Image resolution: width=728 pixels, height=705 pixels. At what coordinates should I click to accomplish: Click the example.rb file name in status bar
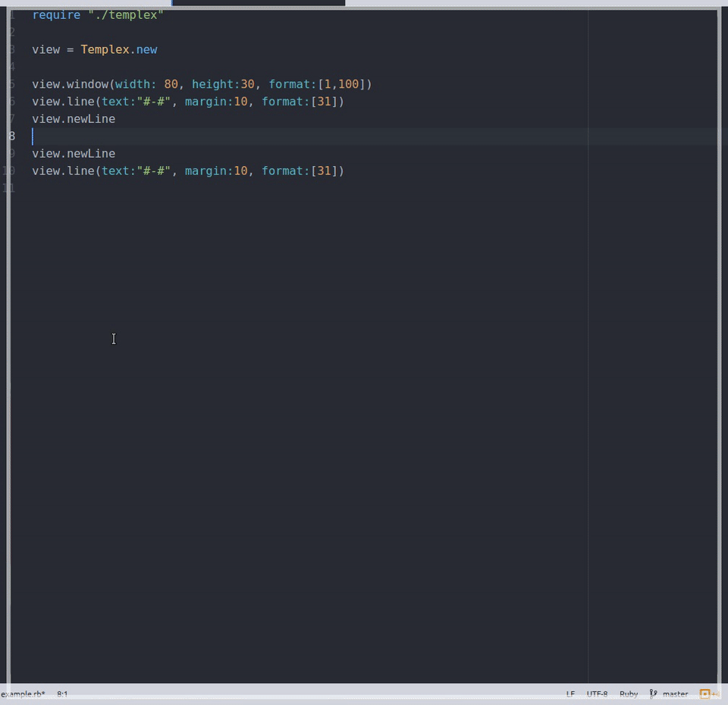pos(23,694)
